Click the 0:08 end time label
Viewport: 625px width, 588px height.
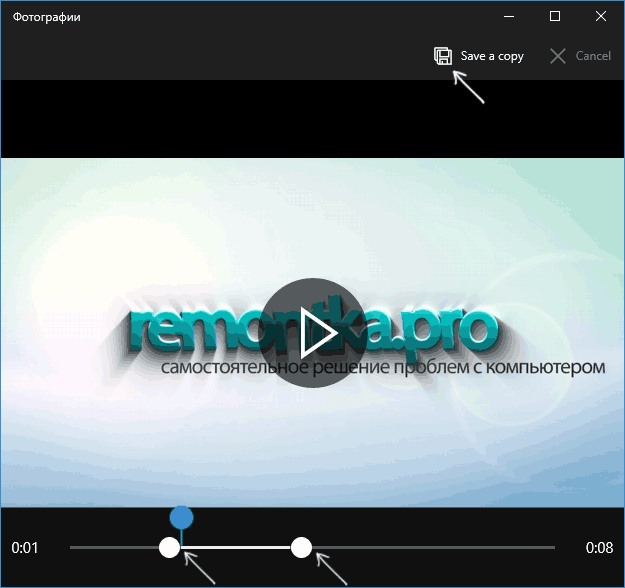tap(599, 548)
